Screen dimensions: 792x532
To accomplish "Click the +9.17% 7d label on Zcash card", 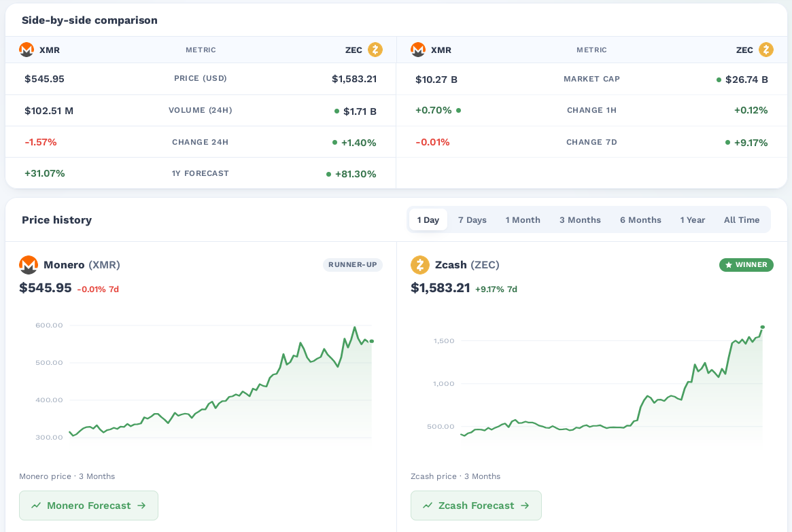I will tap(496, 289).
